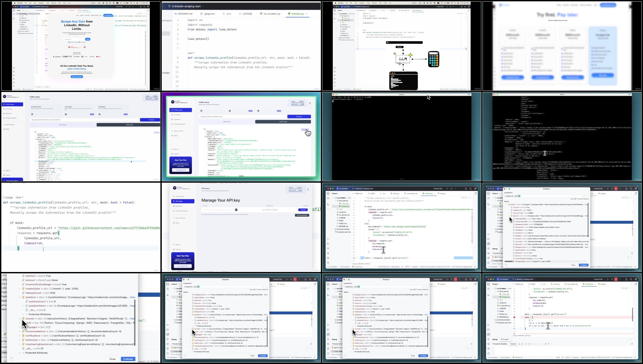Click Close button in enlarged Evaluate dialog
The width and height of the screenshot is (643, 364).
pos(112,359)
